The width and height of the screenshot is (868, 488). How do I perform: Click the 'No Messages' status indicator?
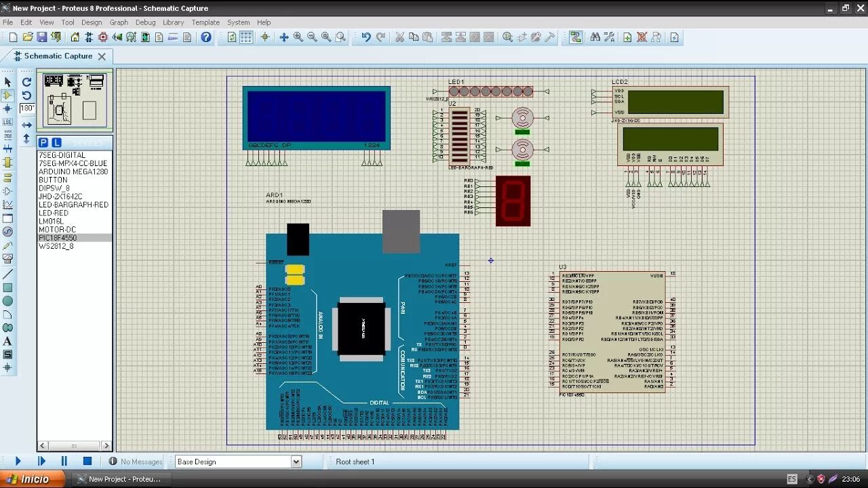pyautogui.click(x=136, y=462)
